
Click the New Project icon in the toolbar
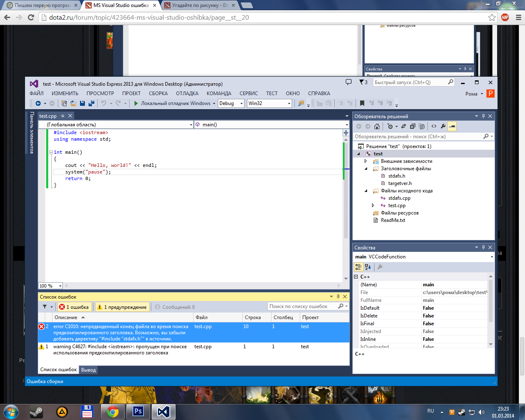[x=64, y=103]
